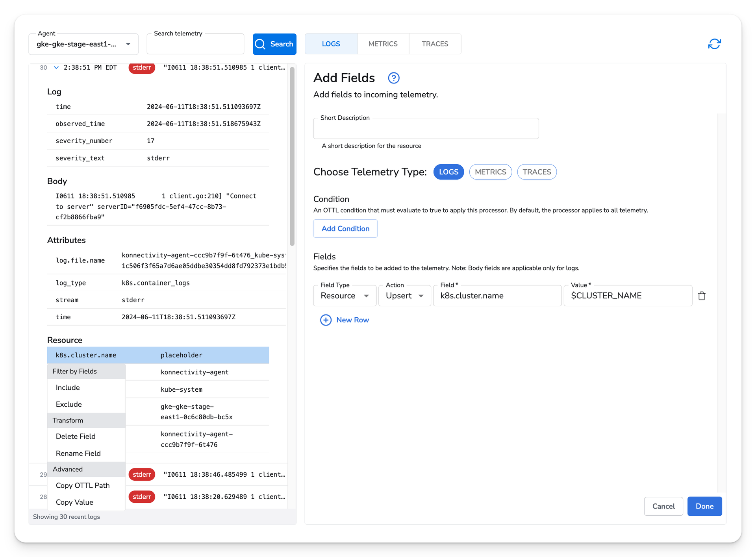Image resolution: width=756 pixels, height=557 pixels.
Task: Select METRICS telemetry type toggle
Action: pyautogui.click(x=491, y=171)
